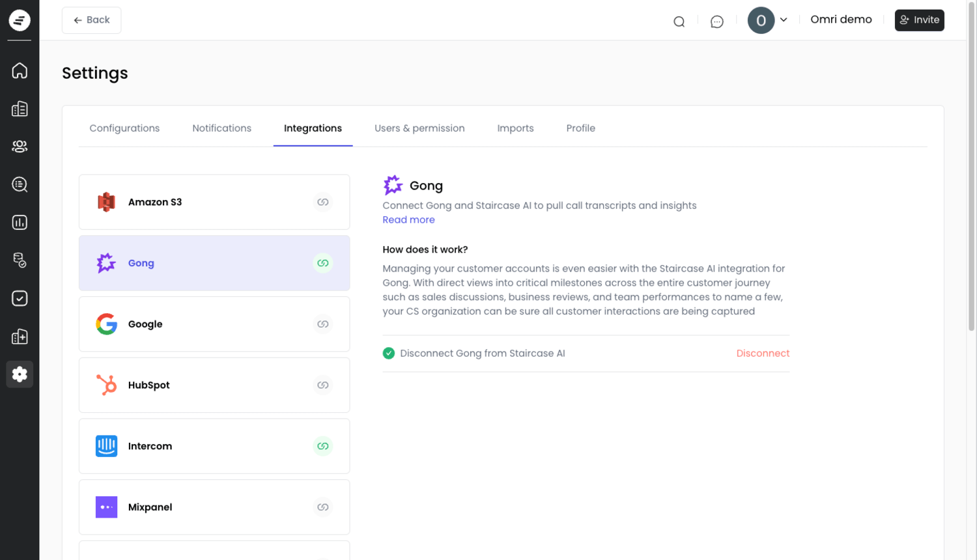Image resolution: width=977 pixels, height=560 pixels.
Task: Switch to the Users & permission tab
Action: pyautogui.click(x=419, y=128)
